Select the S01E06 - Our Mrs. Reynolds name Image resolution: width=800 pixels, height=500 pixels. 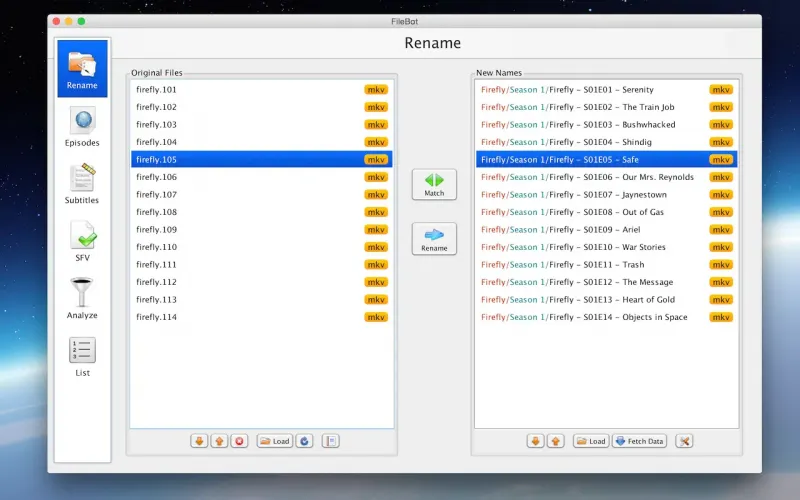607,177
